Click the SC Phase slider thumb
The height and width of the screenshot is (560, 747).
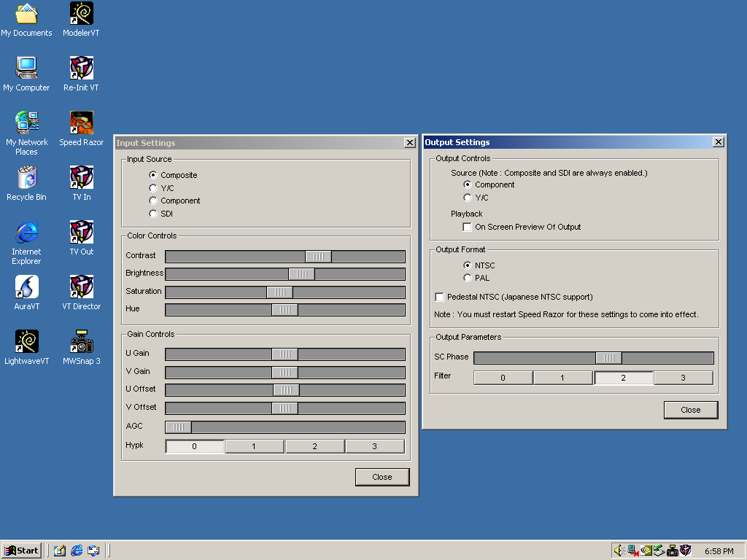tap(608, 357)
